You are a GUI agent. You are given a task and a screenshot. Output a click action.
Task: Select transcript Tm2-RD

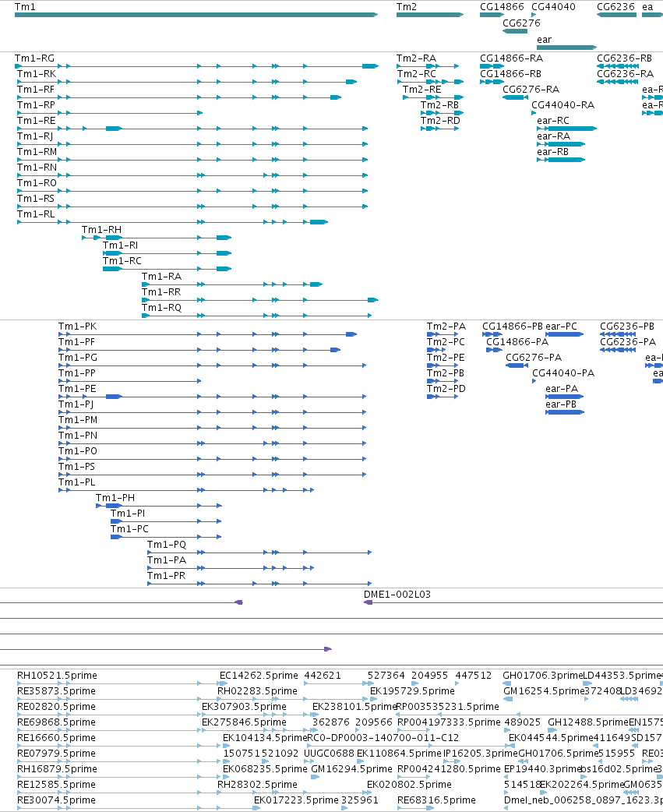[x=439, y=129]
